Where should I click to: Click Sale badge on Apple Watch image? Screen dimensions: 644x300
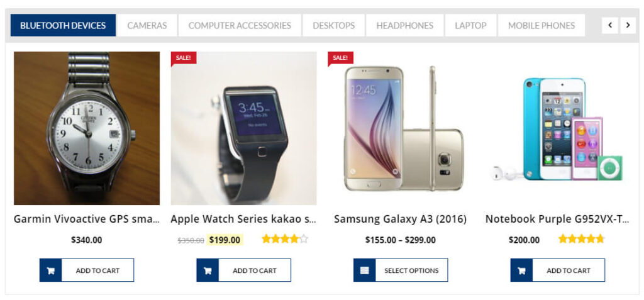click(184, 58)
